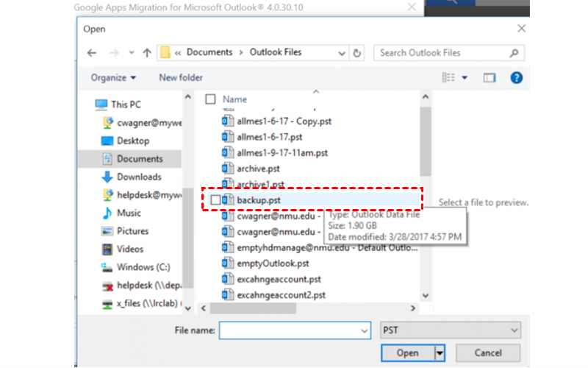Select Downloads in the navigation pane

click(139, 177)
